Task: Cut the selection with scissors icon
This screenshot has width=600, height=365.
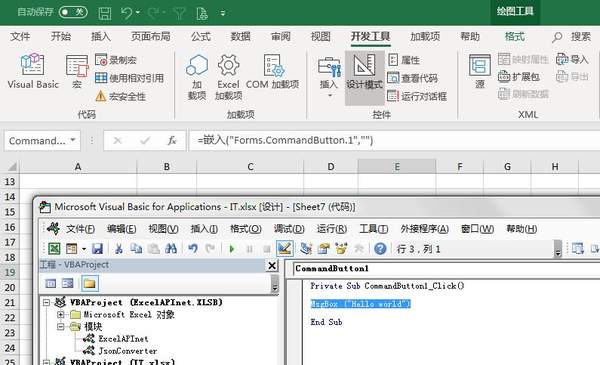Action: pos(119,249)
